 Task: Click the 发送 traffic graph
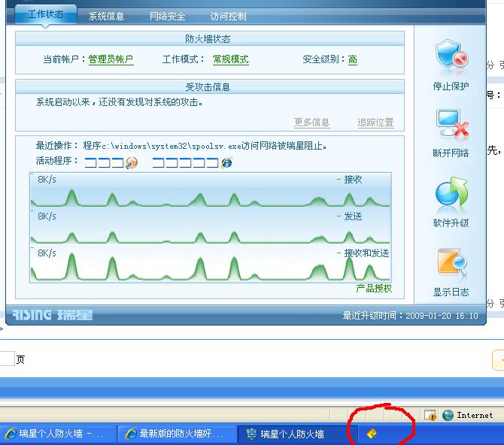tap(210, 226)
